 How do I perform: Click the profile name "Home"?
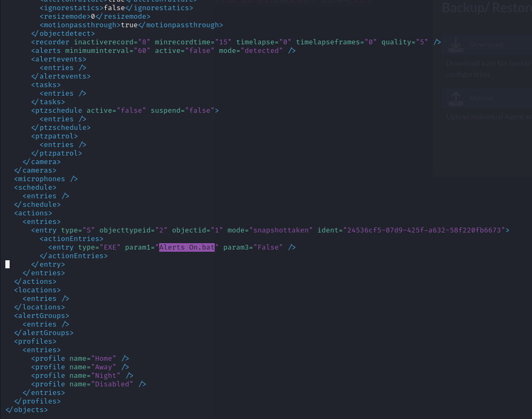[104, 358]
